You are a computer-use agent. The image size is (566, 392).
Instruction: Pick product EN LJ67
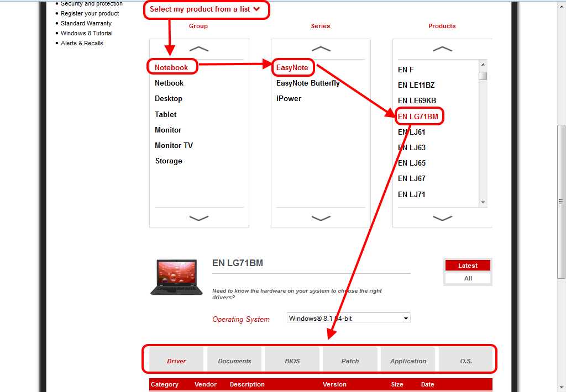pos(411,178)
